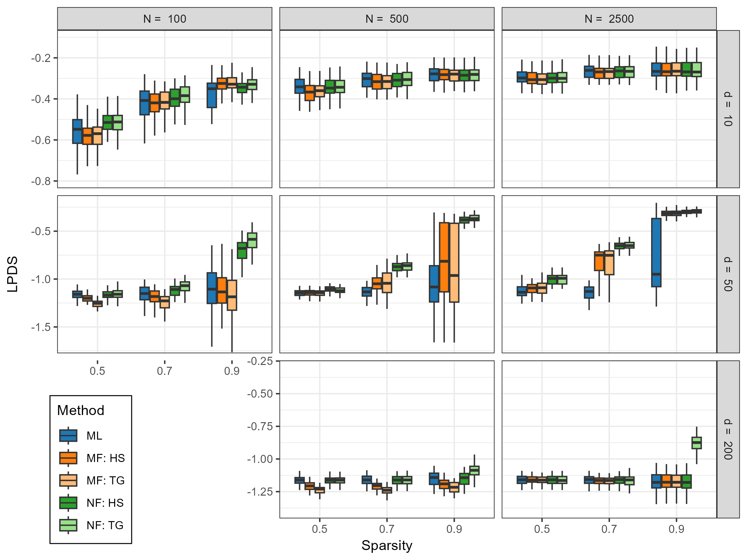
Task: Click the Method legend title
Action: click(x=81, y=410)
